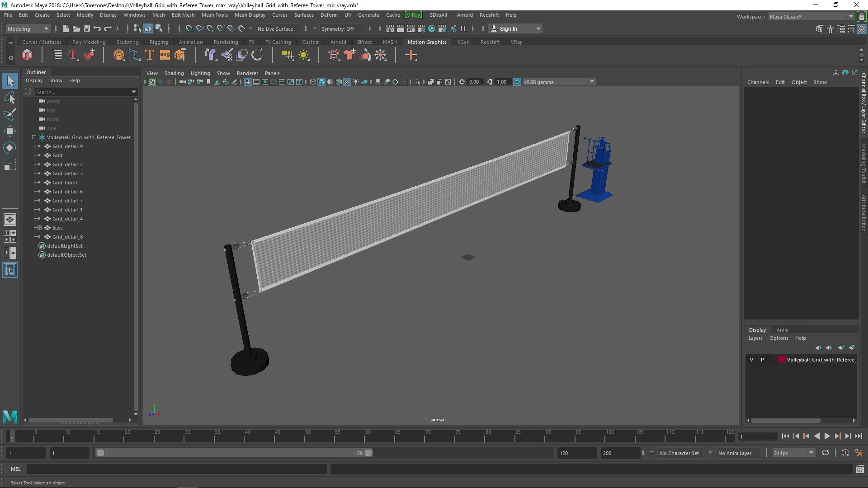Click the Redo arrow icon
Viewport: 868px width, 488px height.
pyautogui.click(x=108, y=28)
